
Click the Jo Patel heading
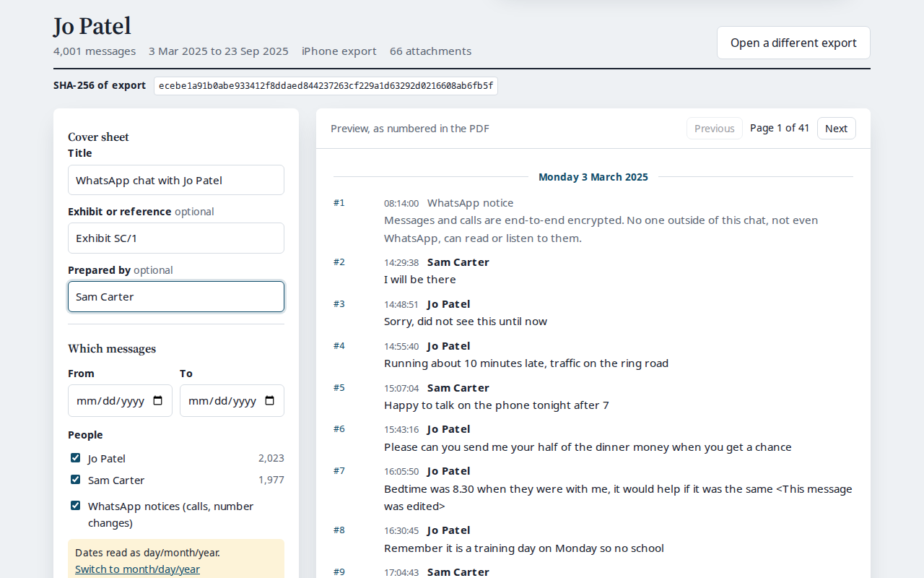click(x=92, y=26)
